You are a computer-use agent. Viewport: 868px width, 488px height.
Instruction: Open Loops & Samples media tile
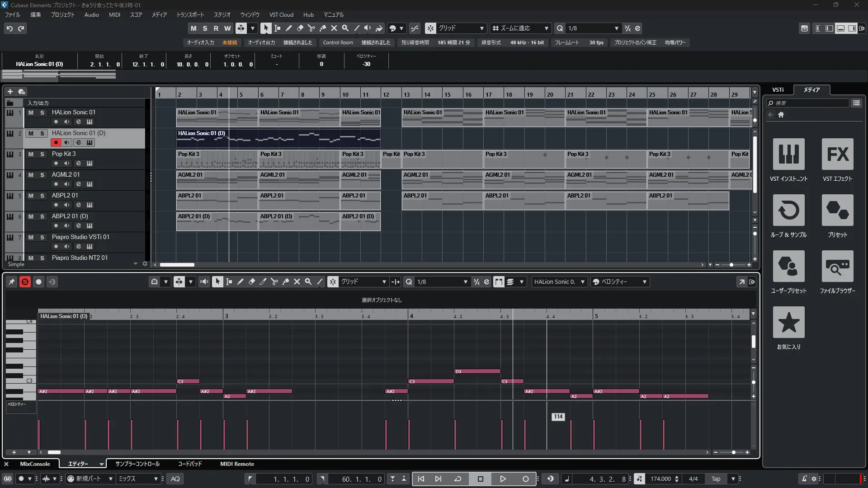(x=788, y=210)
